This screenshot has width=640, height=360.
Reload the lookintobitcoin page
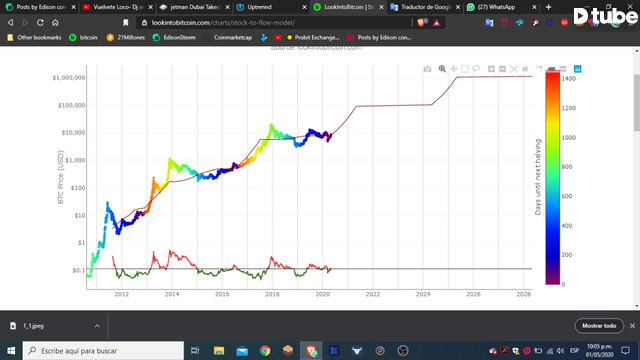point(40,22)
